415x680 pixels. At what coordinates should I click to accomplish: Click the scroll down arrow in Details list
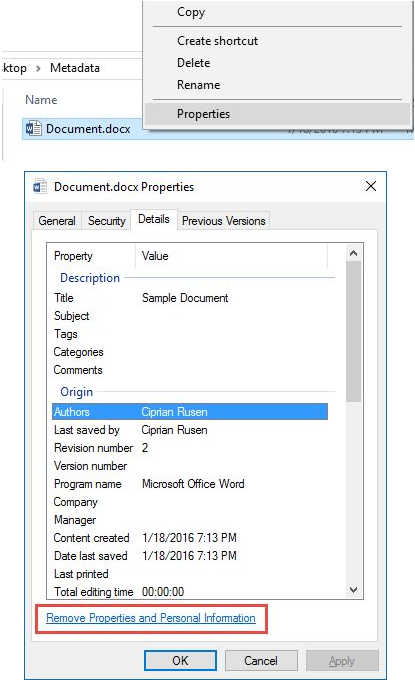coord(353,589)
